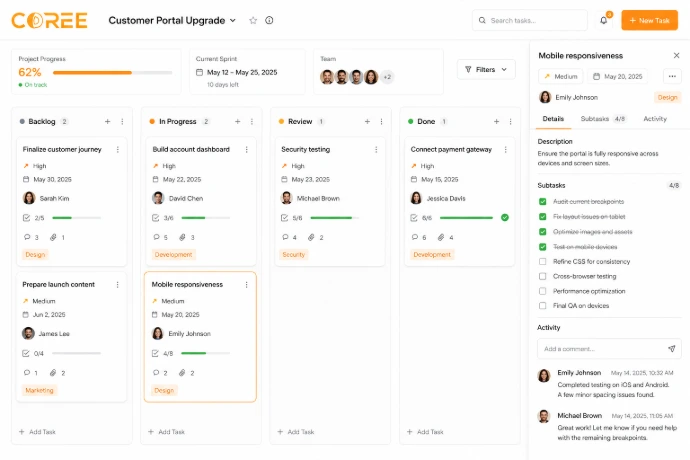Add a task via Review plus icon
The height and width of the screenshot is (460, 690).
[x=367, y=121]
